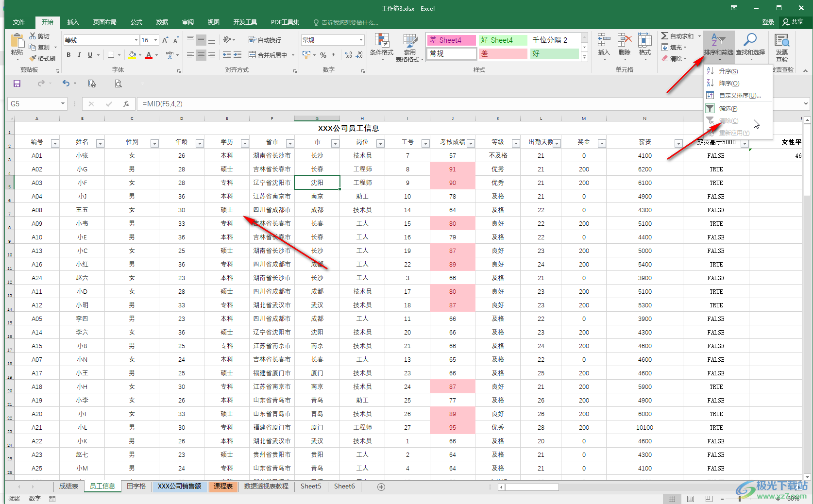This screenshot has width=813, height=504.
Task: Click Merge and Center (合并后居中)
Action: pos(268,55)
